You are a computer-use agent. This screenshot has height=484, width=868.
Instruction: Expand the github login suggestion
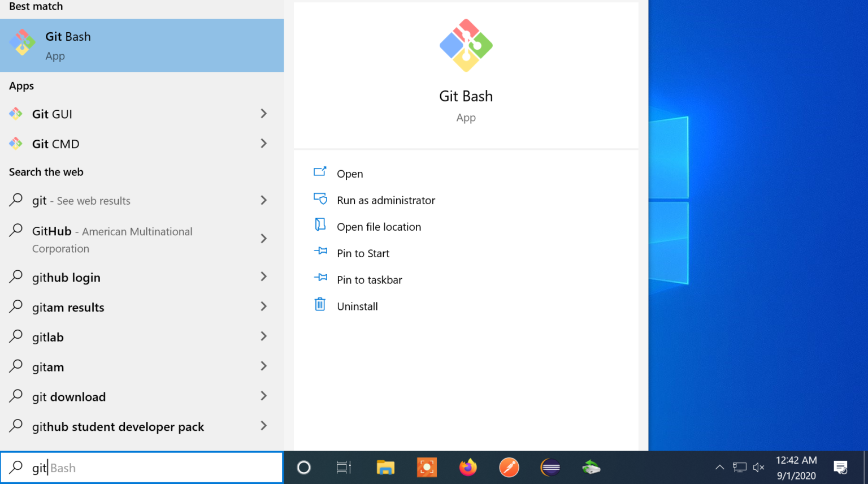point(263,276)
